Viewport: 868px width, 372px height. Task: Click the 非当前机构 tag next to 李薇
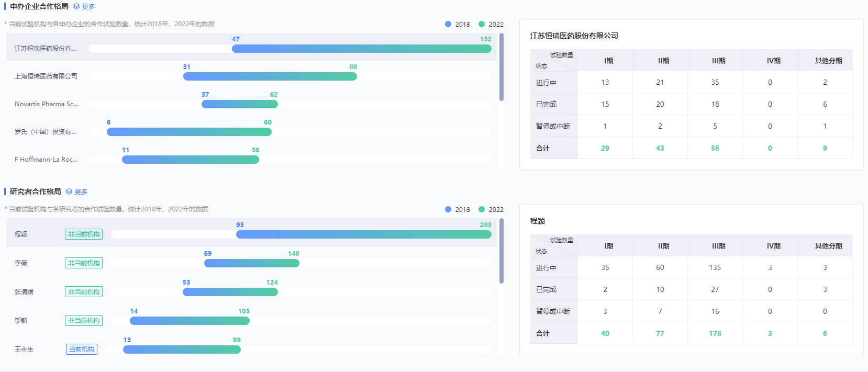pyautogui.click(x=84, y=263)
